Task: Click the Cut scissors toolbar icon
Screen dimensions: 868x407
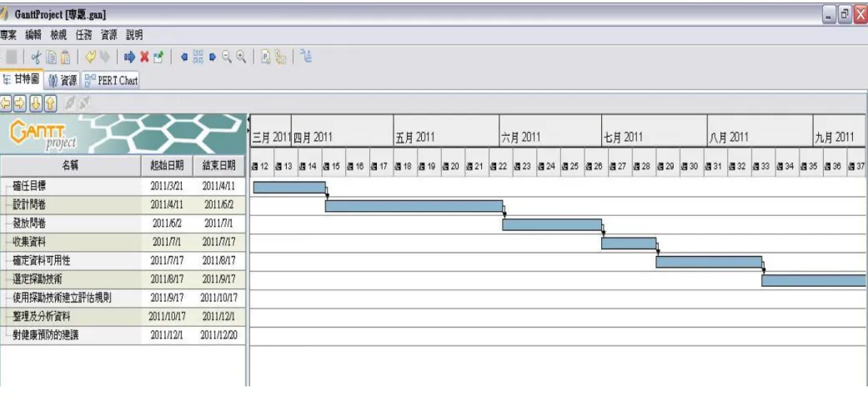Action: point(37,57)
